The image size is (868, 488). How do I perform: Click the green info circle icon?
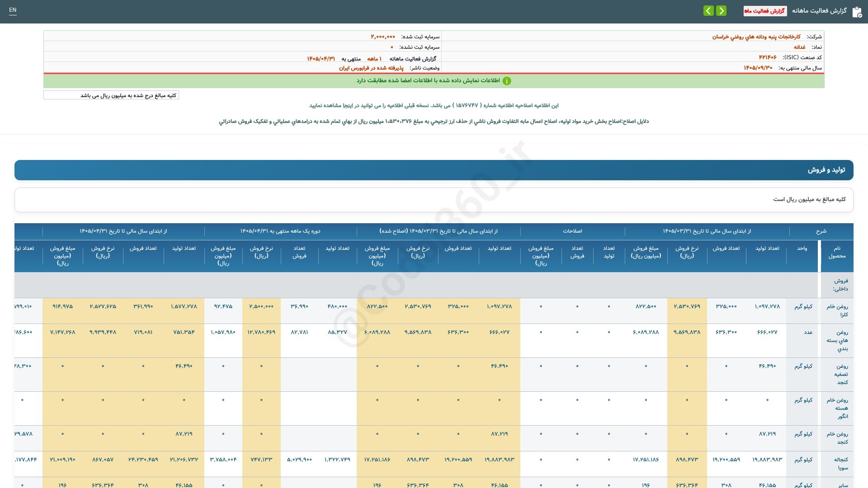[507, 81]
